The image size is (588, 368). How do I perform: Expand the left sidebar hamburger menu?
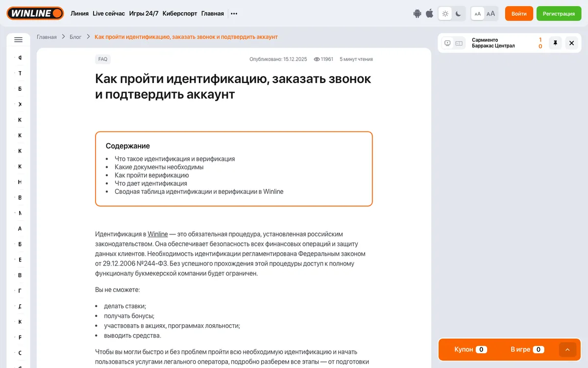[x=19, y=40]
